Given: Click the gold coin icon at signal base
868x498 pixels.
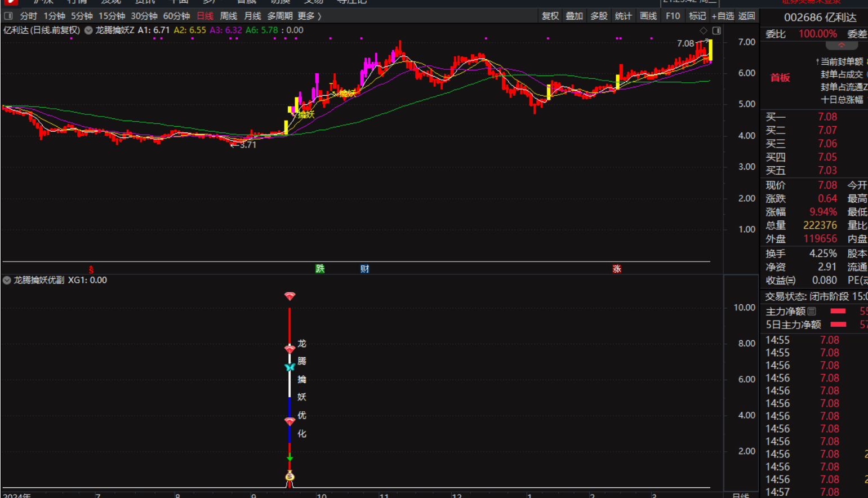Looking at the screenshot, I should click(x=290, y=477).
